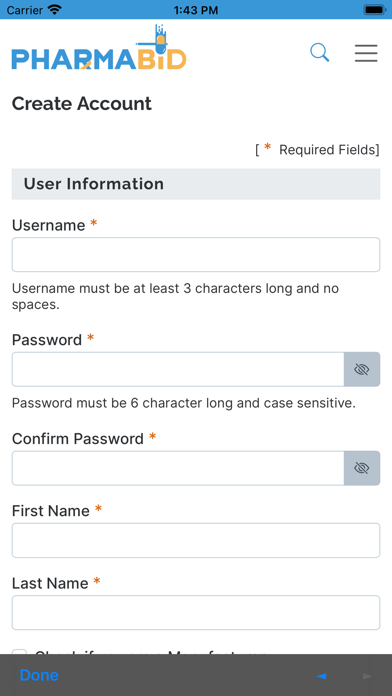Open the search magnifier icon
The width and height of the screenshot is (392, 696).
click(320, 52)
